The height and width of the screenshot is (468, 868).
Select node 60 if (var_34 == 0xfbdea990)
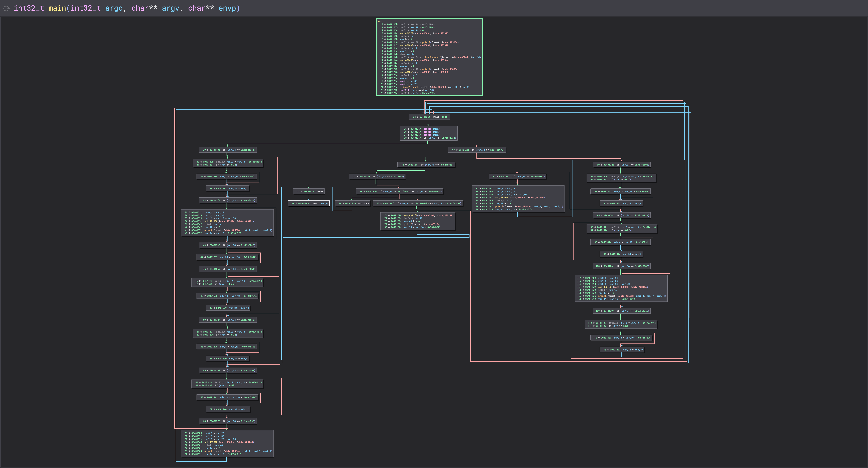pyautogui.click(x=228, y=421)
